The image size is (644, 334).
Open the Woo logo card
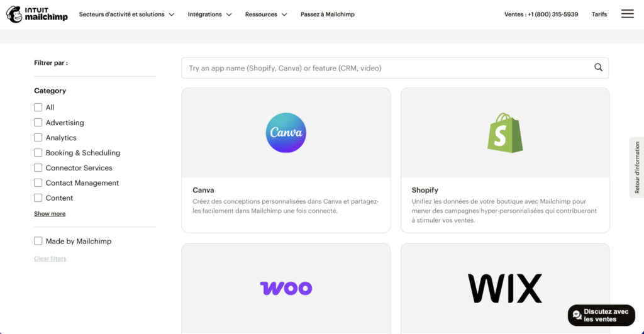(x=286, y=288)
